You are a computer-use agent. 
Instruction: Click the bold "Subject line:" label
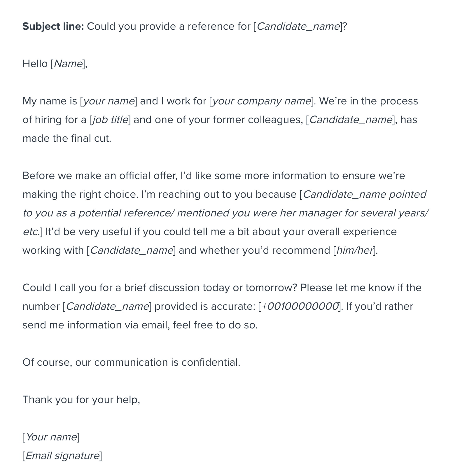coord(53,27)
